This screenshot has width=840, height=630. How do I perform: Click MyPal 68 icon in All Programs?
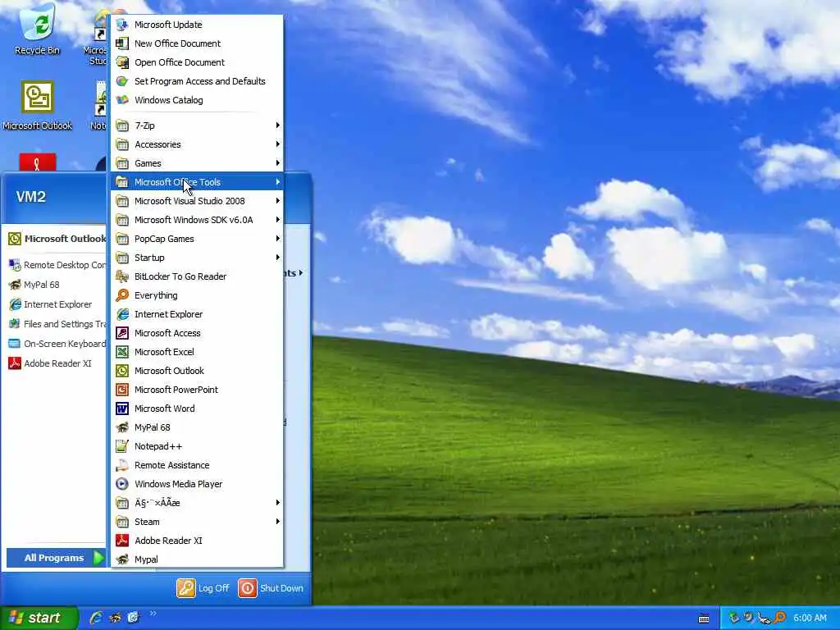(122, 427)
